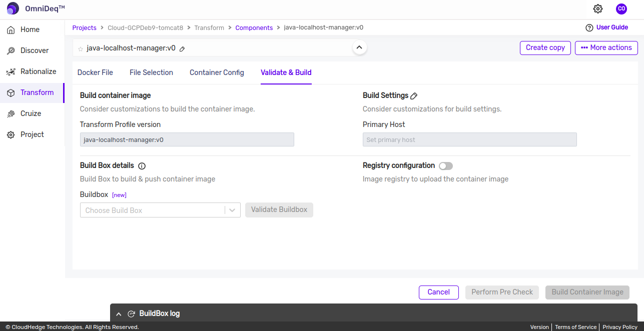Click the Home icon in the sidebar
The image size is (644, 331).
(x=11, y=30)
